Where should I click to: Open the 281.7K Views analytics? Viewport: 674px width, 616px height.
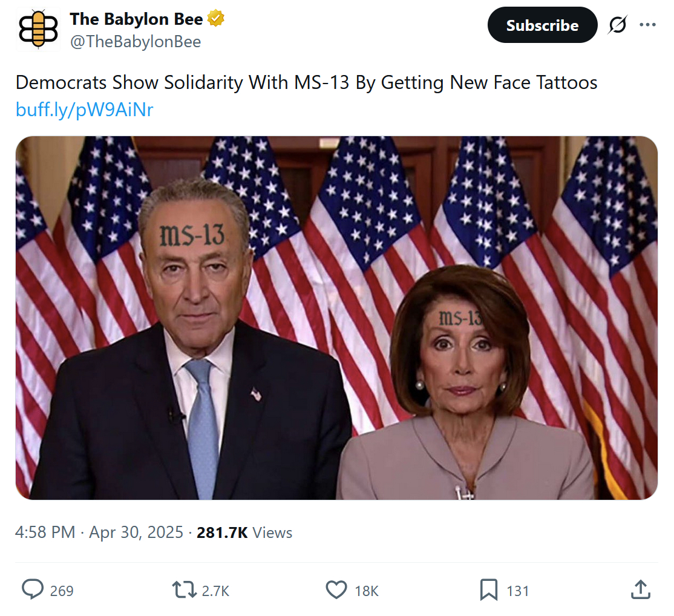click(244, 532)
